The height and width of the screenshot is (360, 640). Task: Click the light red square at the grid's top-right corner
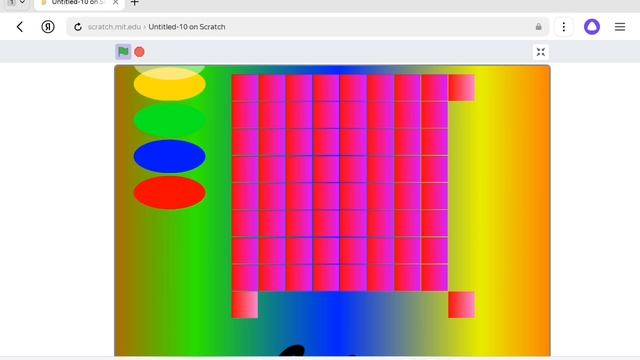click(461, 88)
